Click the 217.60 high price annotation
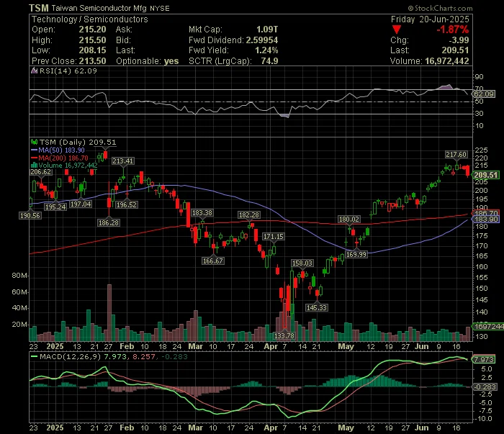Viewport: 504px width, 434px height. 456,155
